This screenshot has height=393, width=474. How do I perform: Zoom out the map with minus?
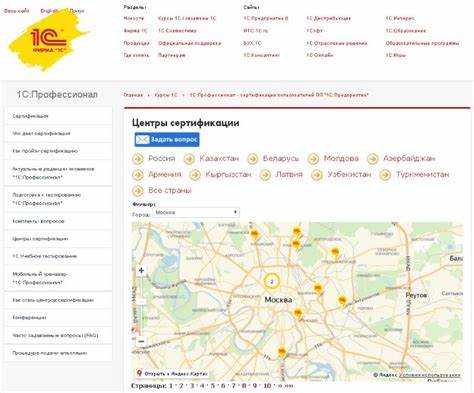tap(141, 341)
